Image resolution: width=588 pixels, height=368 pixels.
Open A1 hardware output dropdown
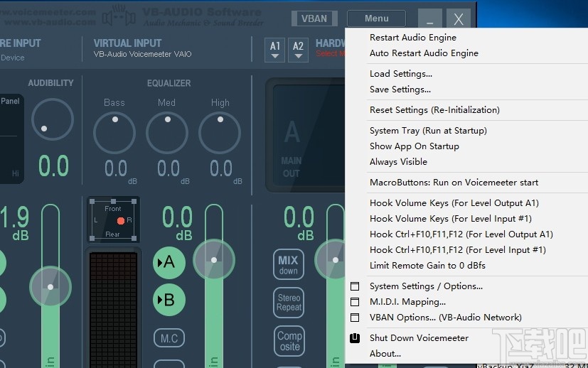275,50
